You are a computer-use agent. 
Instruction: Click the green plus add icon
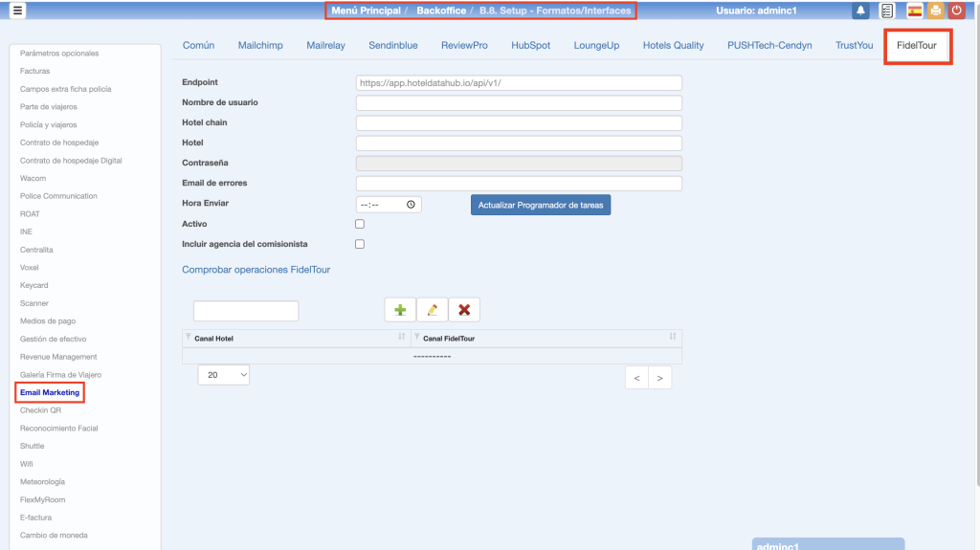pos(400,310)
